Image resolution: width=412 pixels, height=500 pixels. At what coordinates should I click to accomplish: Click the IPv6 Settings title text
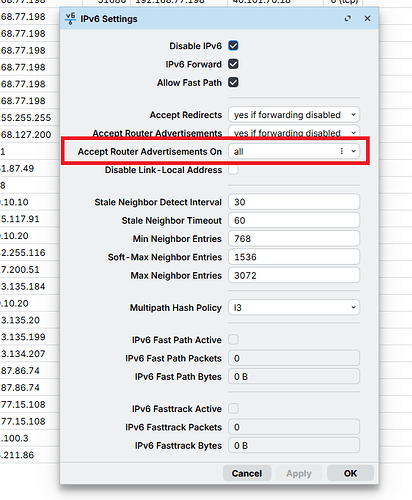[109, 19]
